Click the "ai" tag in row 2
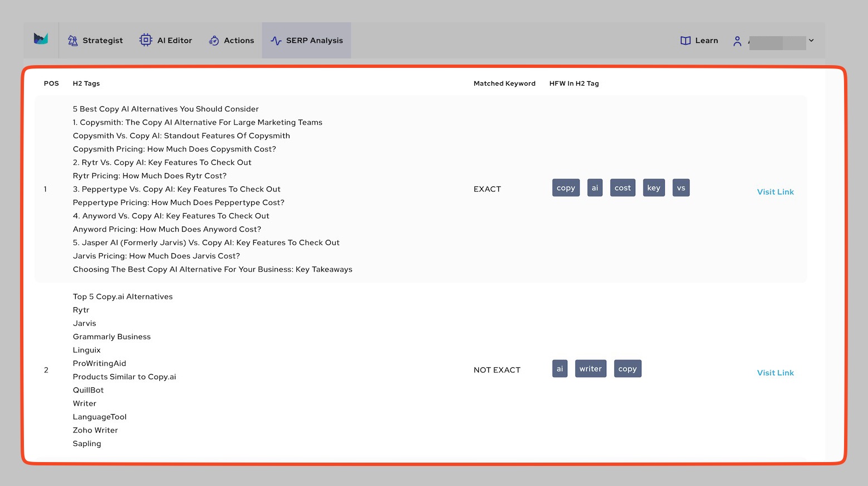The image size is (868, 486). [x=560, y=369]
